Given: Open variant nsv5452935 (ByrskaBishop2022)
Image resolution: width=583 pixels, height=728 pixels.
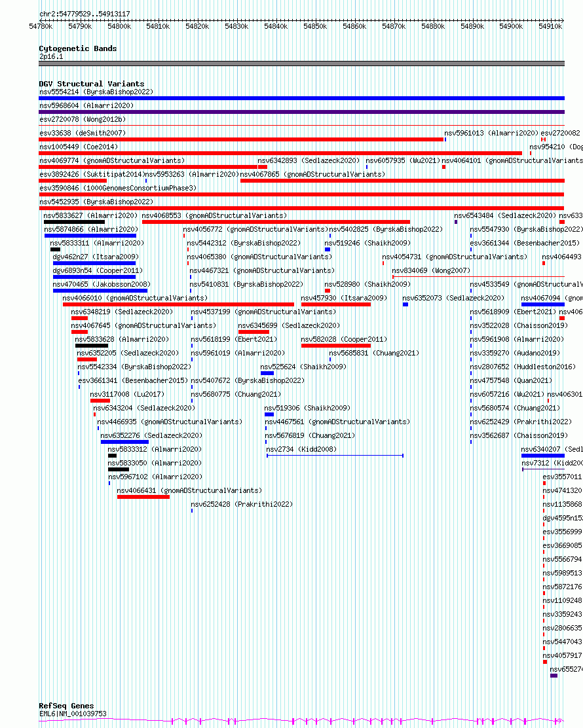Looking at the screenshot, I should 96,202.
